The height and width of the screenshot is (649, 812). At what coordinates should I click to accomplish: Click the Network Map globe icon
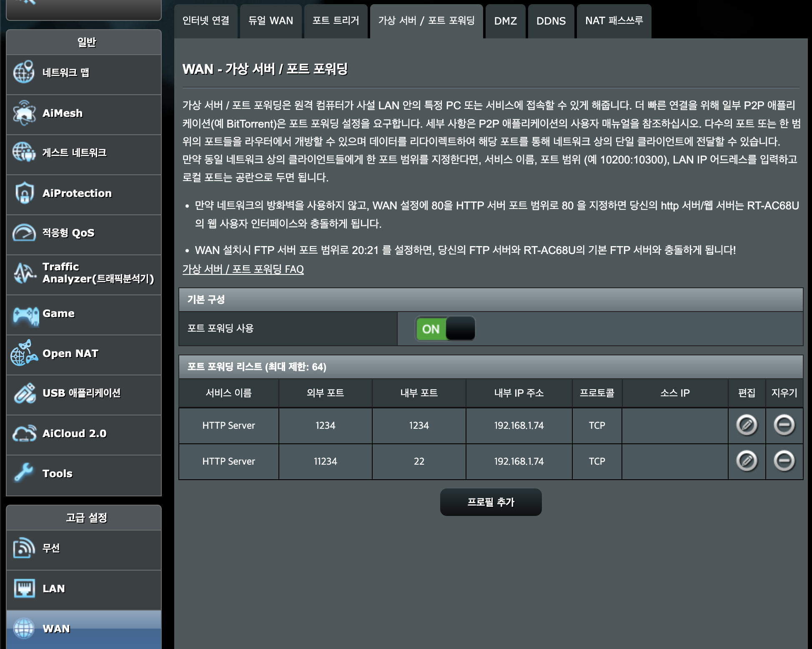click(x=24, y=72)
